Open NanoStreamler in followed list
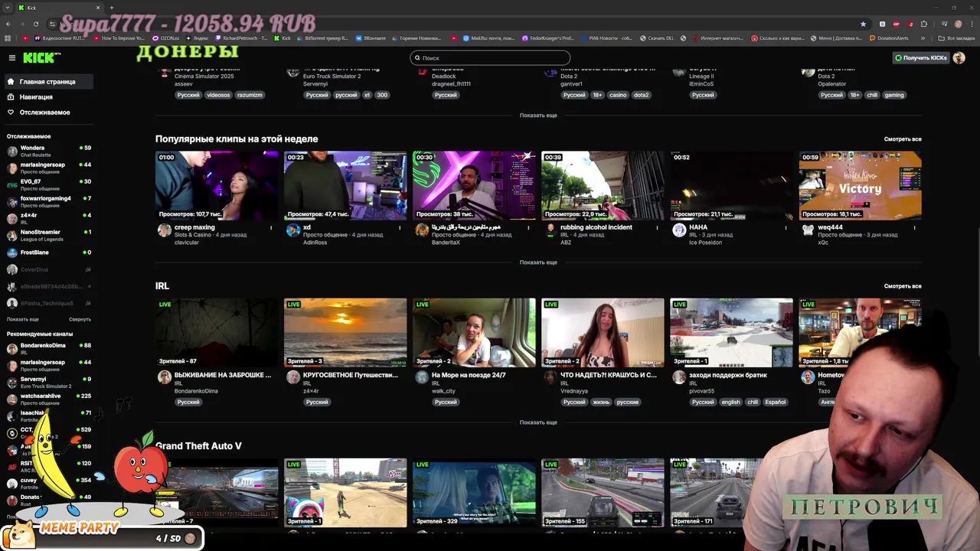The height and width of the screenshot is (551, 980). click(x=48, y=235)
